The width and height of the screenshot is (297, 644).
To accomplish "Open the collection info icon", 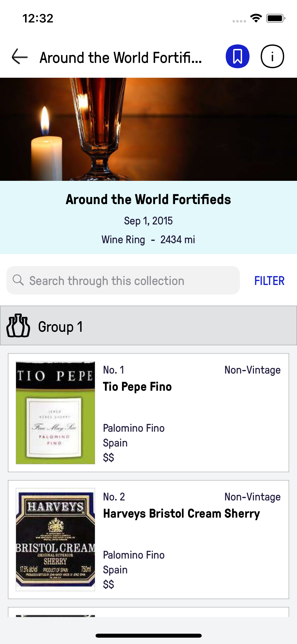I will [272, 57].
